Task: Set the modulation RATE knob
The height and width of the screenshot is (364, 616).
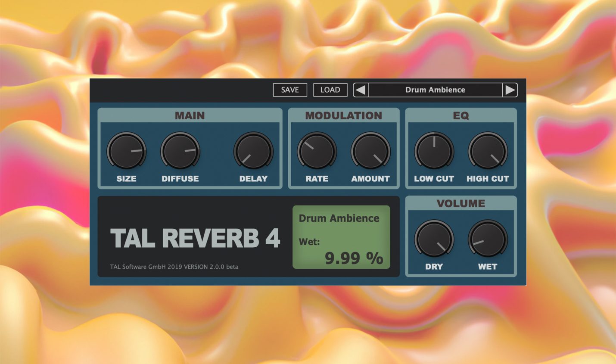Action: (317, 152)
